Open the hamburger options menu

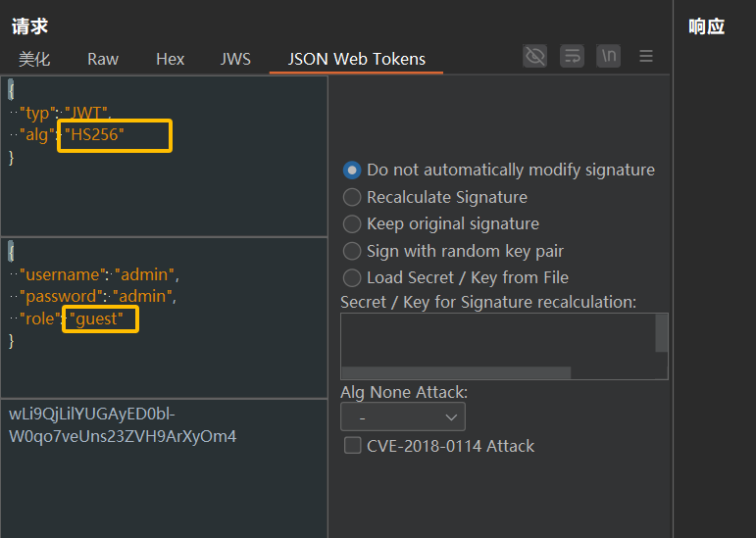pos(646,57)
